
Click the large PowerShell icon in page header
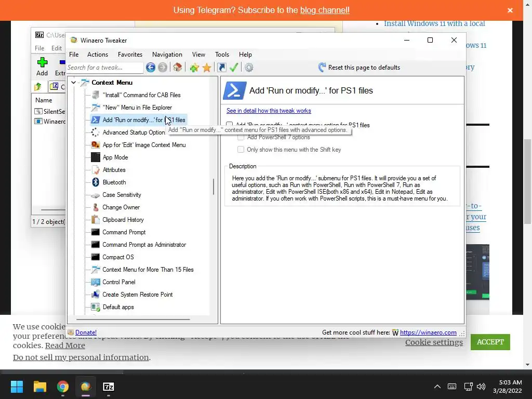coord(234,90)
